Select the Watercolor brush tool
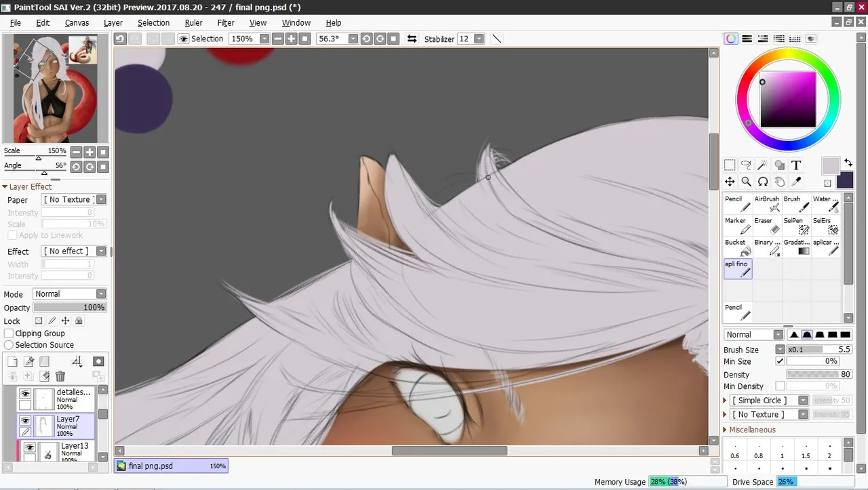868x490 pixels. (826, 203)
